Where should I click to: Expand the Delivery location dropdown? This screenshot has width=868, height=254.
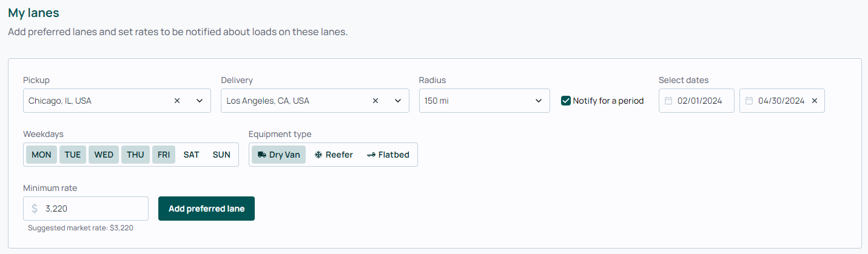(x=398, y=101)
